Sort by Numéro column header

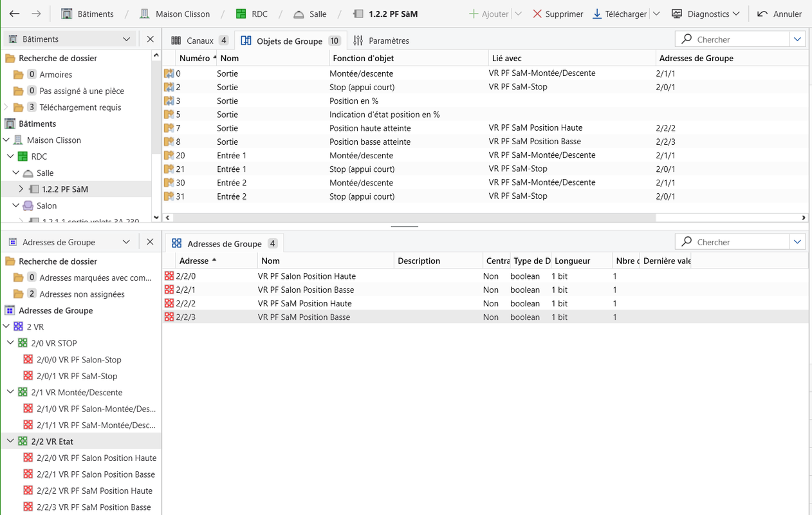pos(196,58)
